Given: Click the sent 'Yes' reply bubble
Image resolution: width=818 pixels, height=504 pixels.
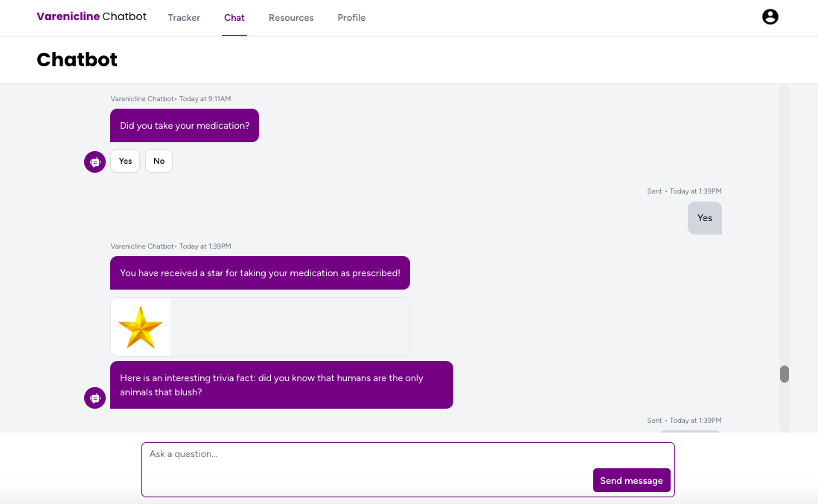Looking at the screenshot, I should [704, 218].
